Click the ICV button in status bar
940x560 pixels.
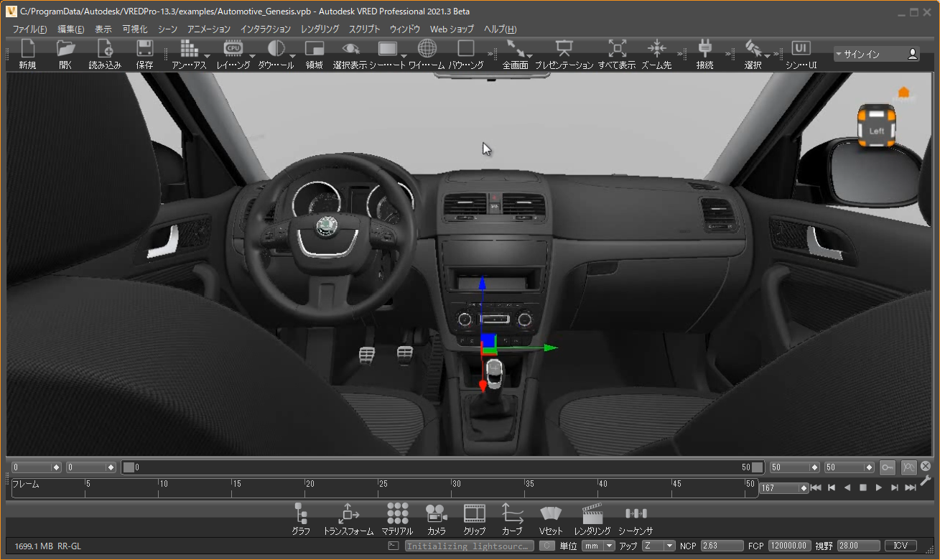pos(901,546)
